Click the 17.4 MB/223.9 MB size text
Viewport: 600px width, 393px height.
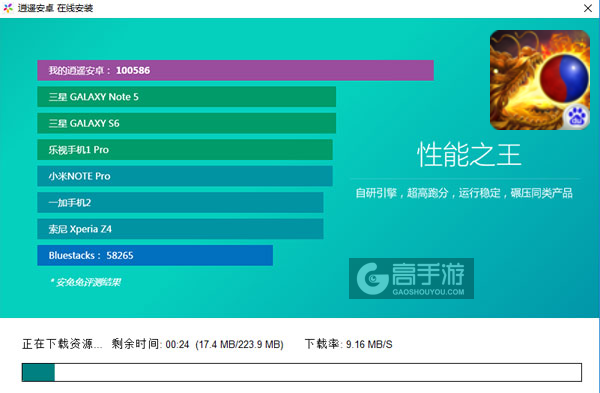pos(240,344)
